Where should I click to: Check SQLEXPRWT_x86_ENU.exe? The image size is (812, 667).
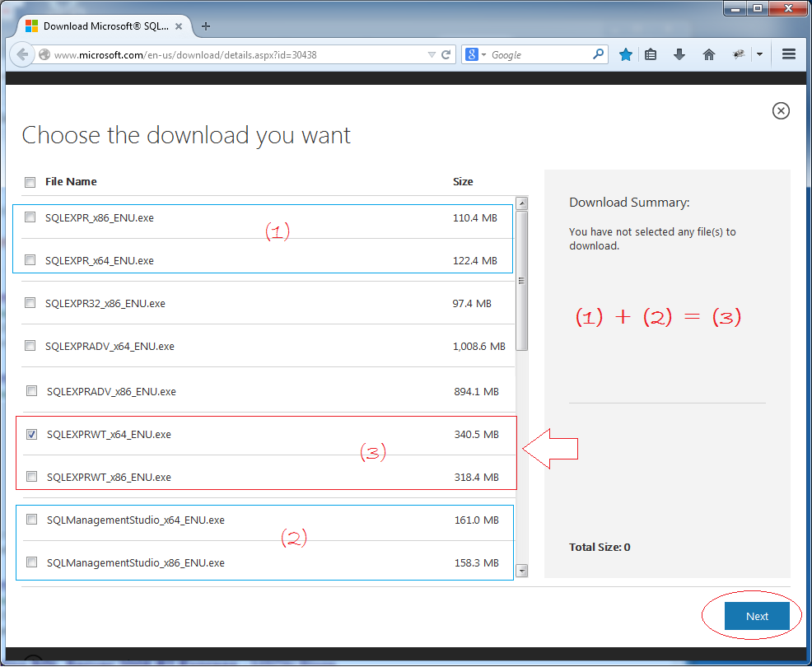(x=31, y=477)
